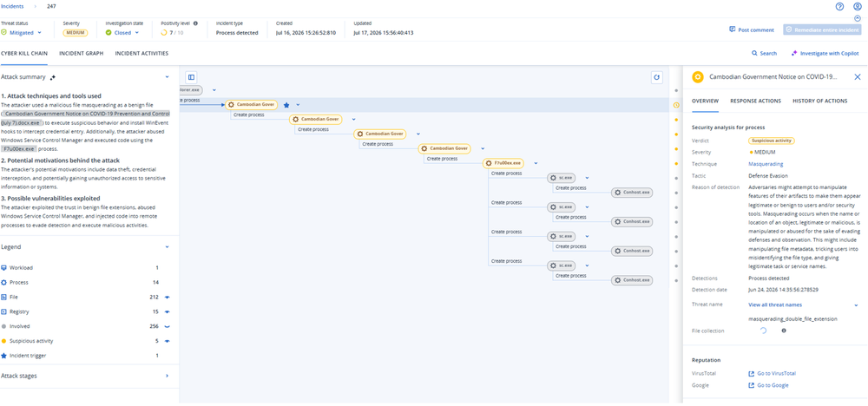Show the Positivity level info tooltip icon
This screenshot has width=868, height=406.
(195, 23)
